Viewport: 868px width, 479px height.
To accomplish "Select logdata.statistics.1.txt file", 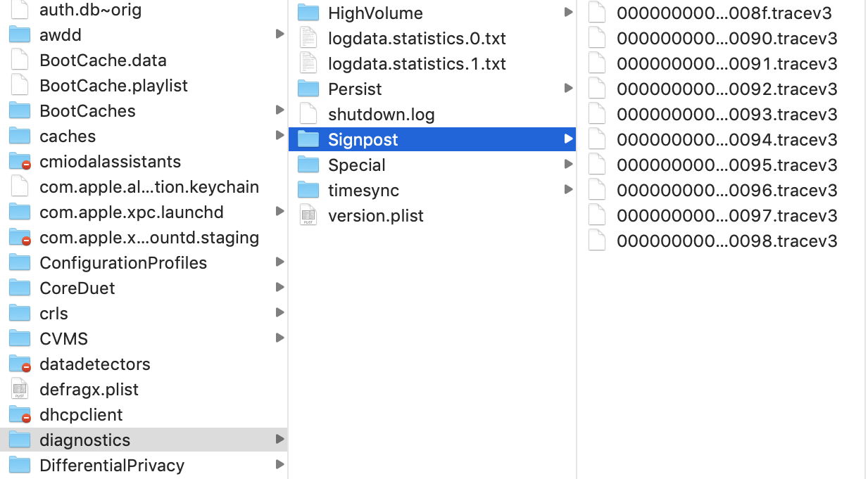I will (x=417, y=63).
